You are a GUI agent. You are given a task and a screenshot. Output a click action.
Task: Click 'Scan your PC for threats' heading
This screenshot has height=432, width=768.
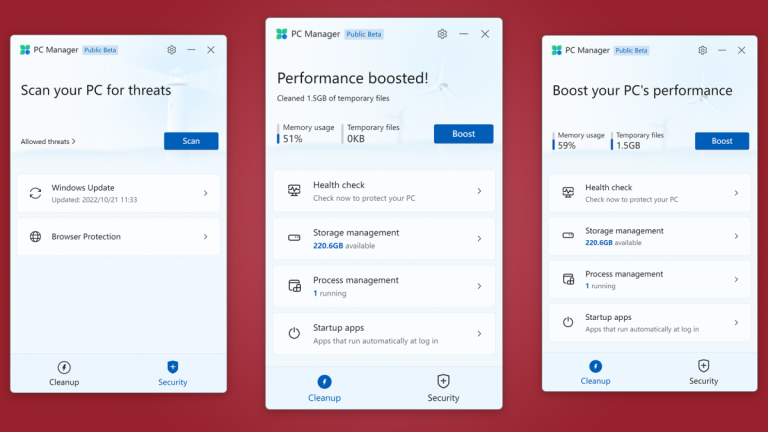coord(96,90)
